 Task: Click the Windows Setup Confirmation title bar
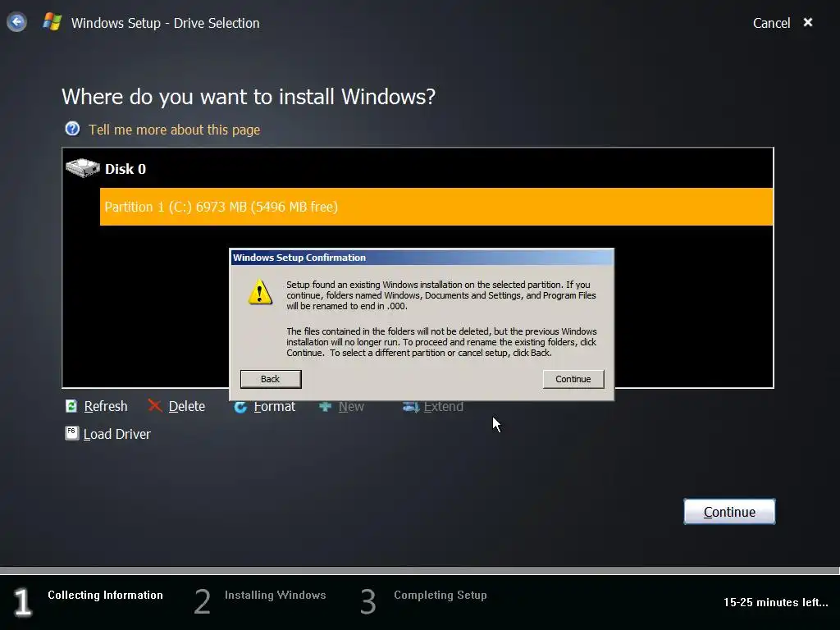tap(422, 257)
